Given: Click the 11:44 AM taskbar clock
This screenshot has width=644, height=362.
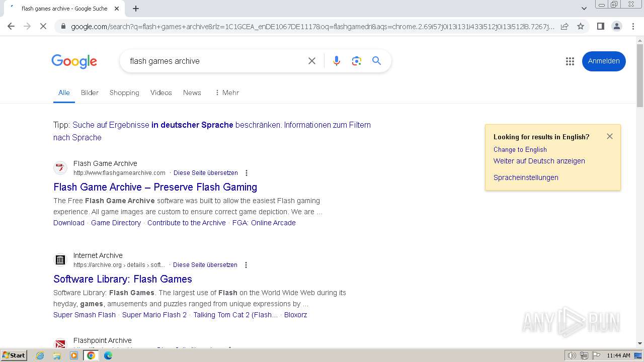Looking at the screenshot, I should (x=618, y=355).
